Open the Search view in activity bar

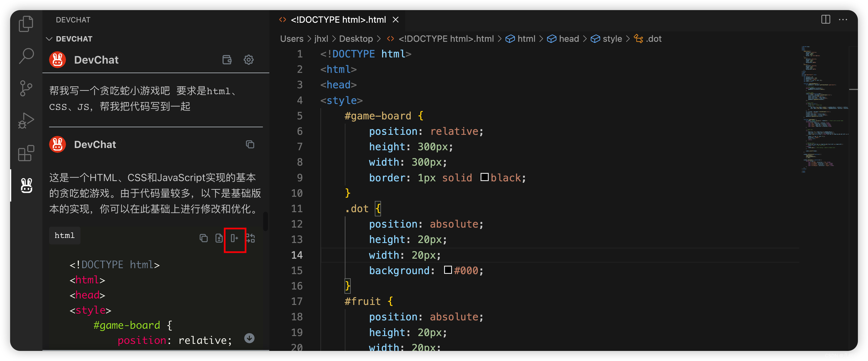26,56
